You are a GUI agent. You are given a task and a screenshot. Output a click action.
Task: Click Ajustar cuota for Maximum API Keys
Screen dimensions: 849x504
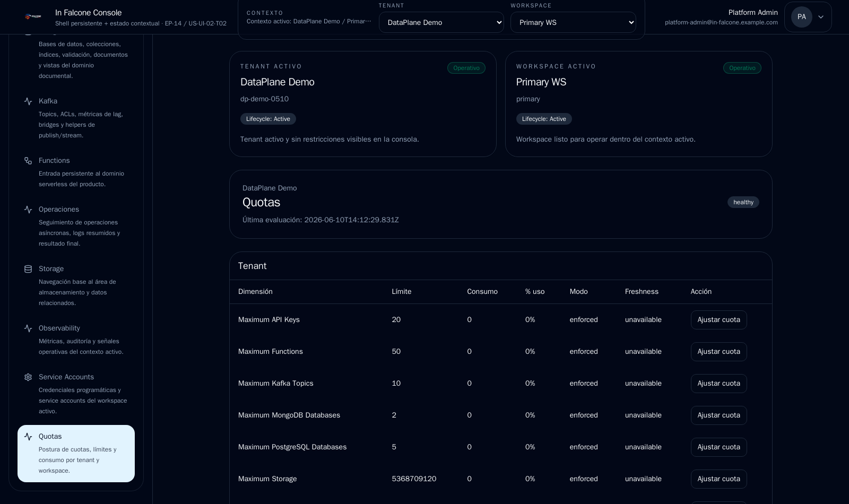718,320
